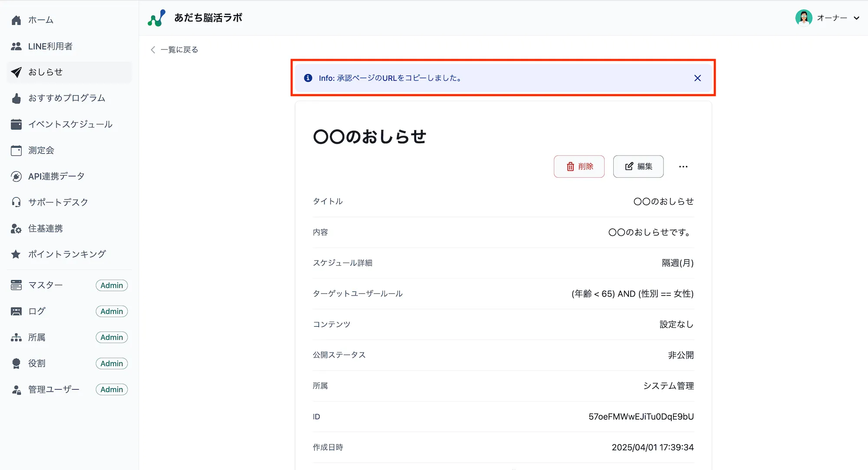This screenshot has width=868, height=470.
Task: Click the trash icon on the 削除 button
Action: pyautogui.click(x=570, y=166)
